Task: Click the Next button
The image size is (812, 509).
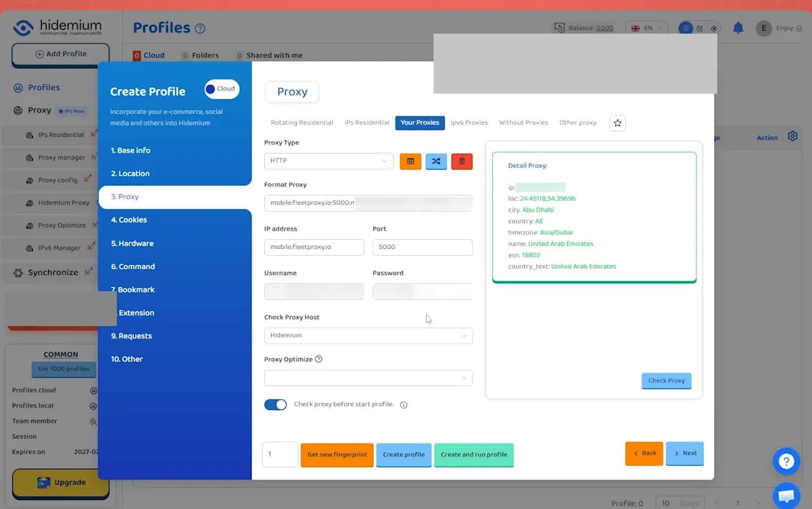Action: (685, 453)
